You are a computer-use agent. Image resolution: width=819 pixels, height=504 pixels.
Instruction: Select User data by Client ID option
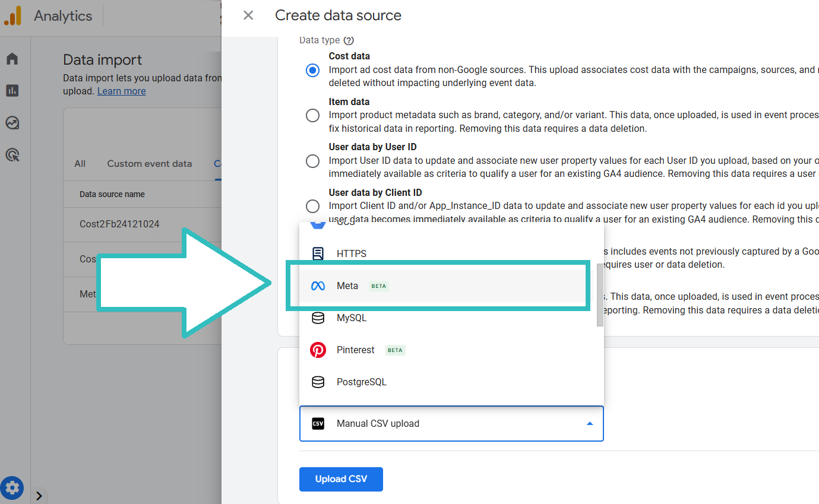[312, 207]
